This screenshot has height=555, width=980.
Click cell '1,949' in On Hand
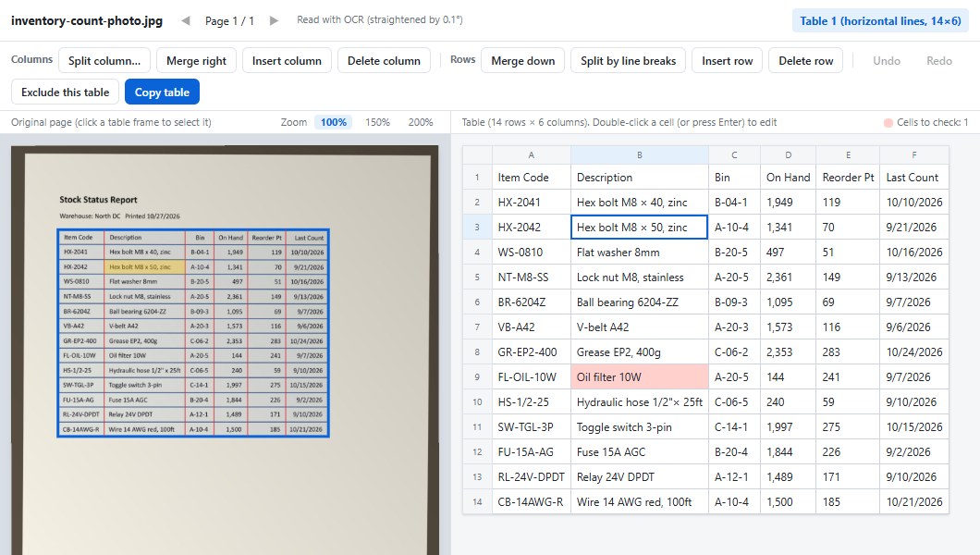click(788, 202)
